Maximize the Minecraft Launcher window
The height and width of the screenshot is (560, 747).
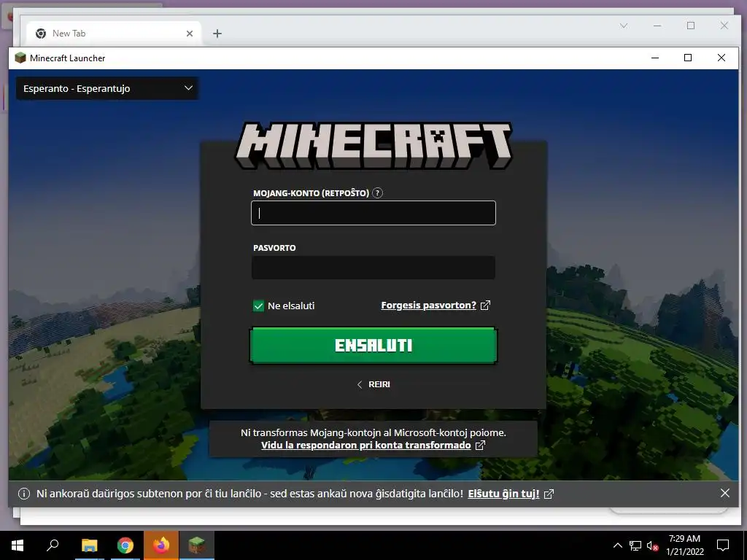click(688, 58)
